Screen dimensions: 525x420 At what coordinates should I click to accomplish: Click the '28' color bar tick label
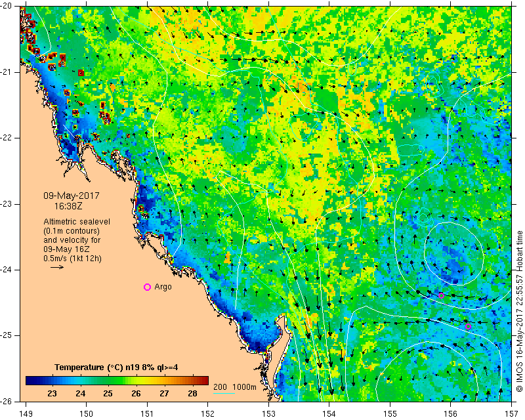192,394
